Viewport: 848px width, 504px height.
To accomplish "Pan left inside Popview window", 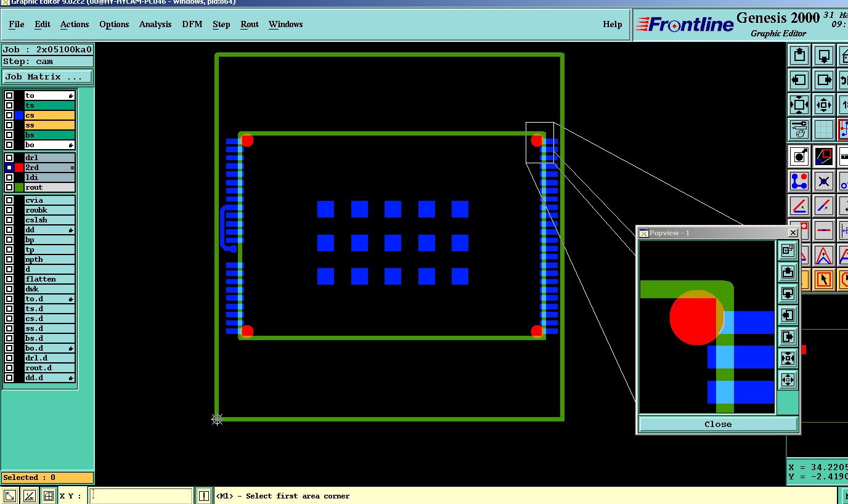I will click(788, 315).
